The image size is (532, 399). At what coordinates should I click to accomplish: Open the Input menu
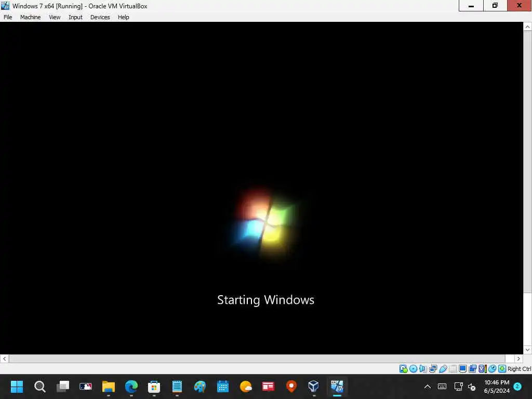pyautogui.click(x=75, y=17)
